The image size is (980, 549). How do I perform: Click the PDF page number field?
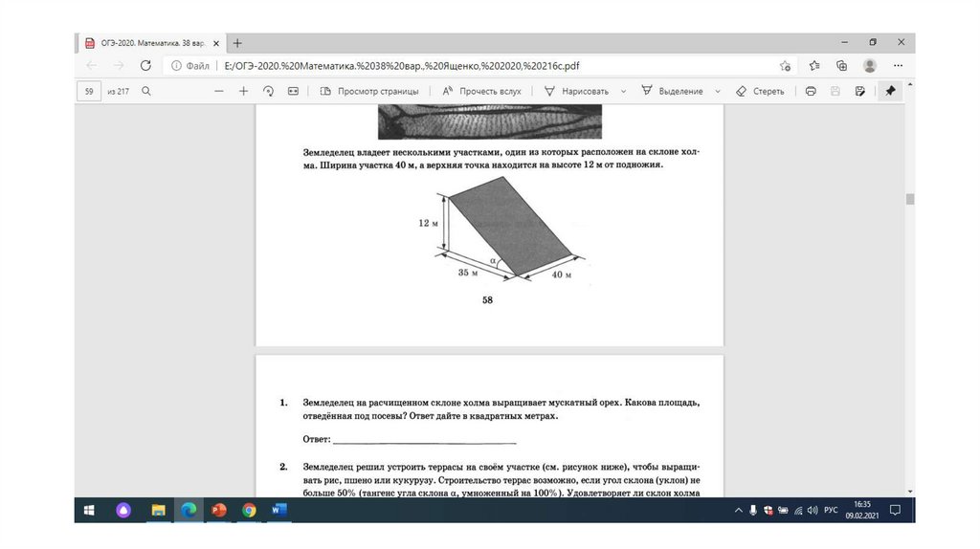click(x=89, y=91)
